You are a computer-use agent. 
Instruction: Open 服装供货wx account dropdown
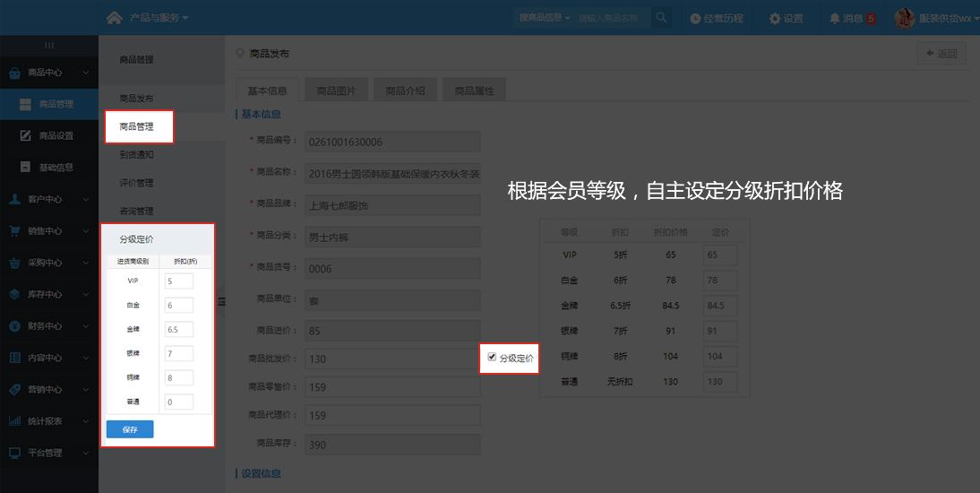[949, 19]
